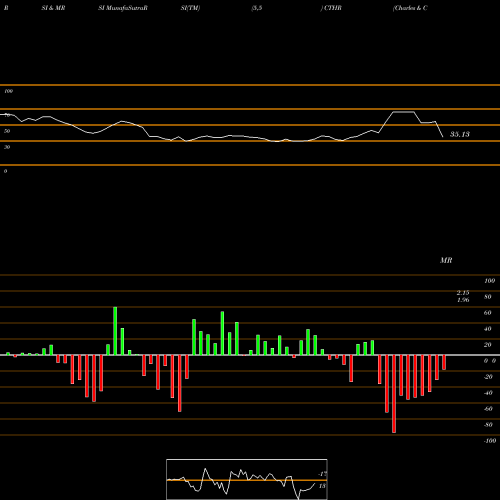Click the RSI panel's 0 level label

coord(5,171)
